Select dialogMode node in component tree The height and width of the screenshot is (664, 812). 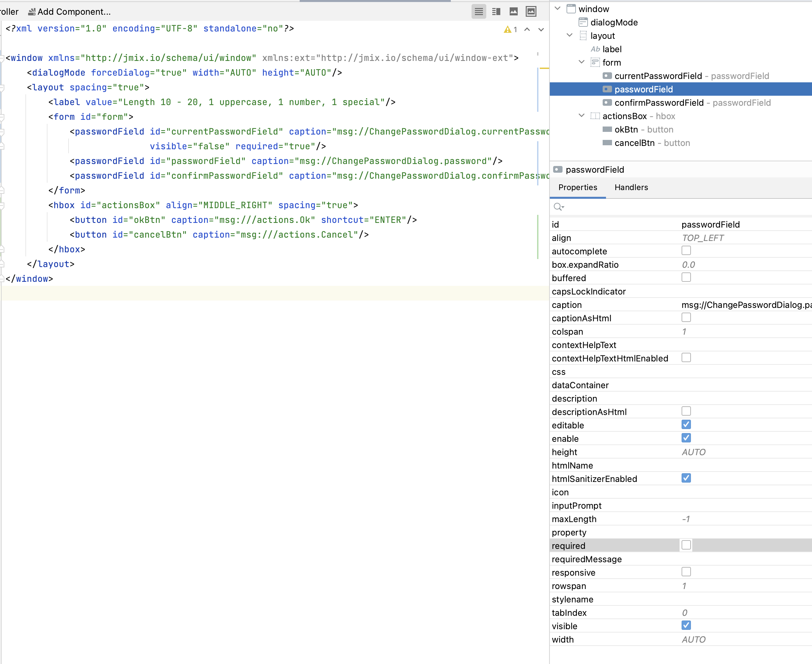point(614,22)
